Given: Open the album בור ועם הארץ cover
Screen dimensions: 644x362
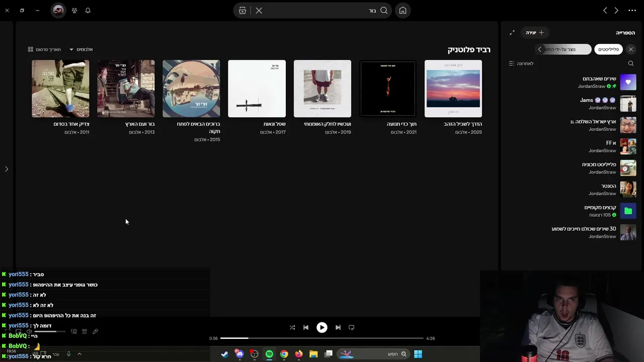Looking at the screenshot, I should tap(126, 88).
